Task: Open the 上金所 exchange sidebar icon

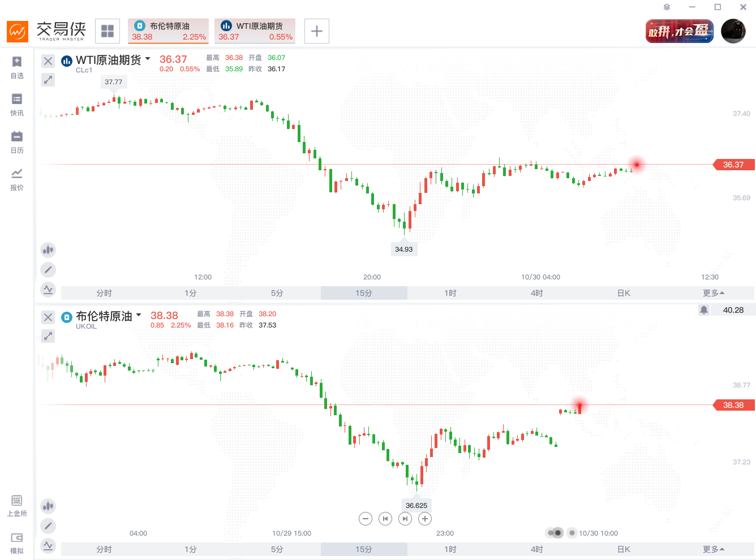Action: tap(17, 506)
